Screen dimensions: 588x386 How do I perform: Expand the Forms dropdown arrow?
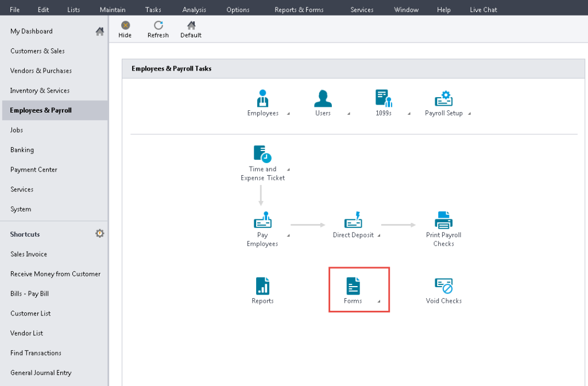click(x=378, y=302)
